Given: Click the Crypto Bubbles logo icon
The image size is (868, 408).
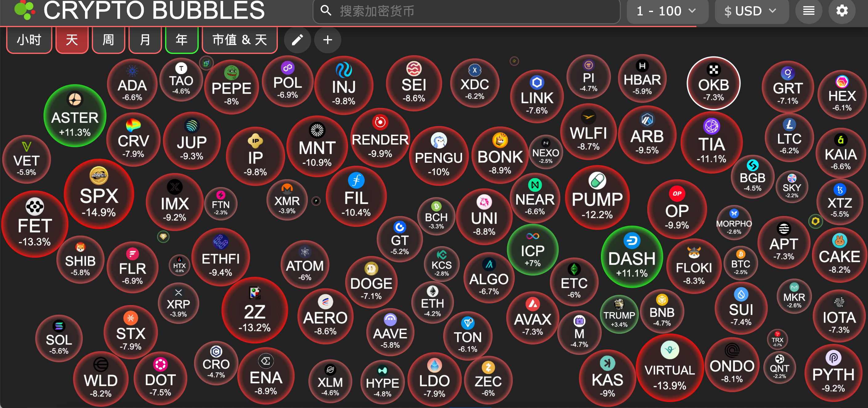Looking at the screenshot, I should point(24,10).
